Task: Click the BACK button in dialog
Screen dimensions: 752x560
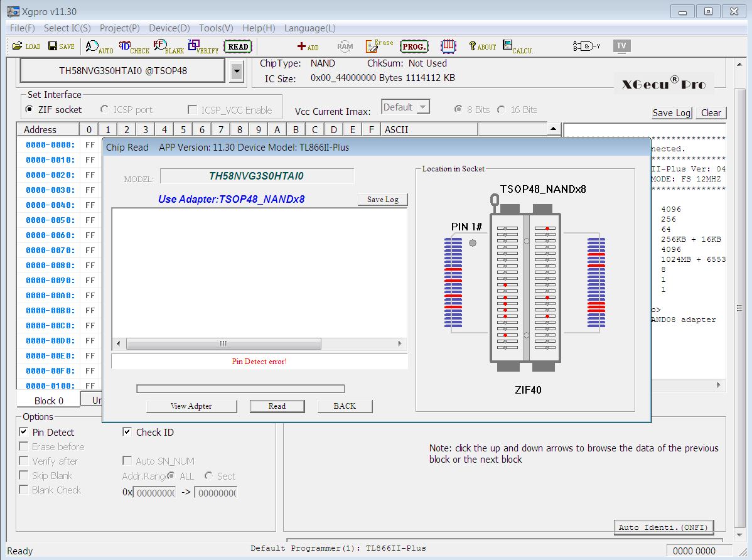Action: pos(345,406)
